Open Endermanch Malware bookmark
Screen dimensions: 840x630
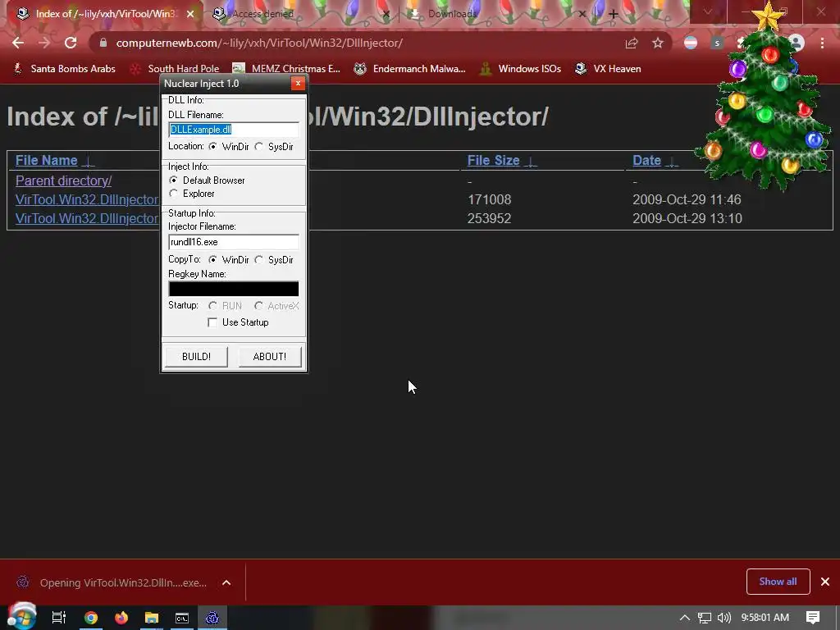click(410, 69)
